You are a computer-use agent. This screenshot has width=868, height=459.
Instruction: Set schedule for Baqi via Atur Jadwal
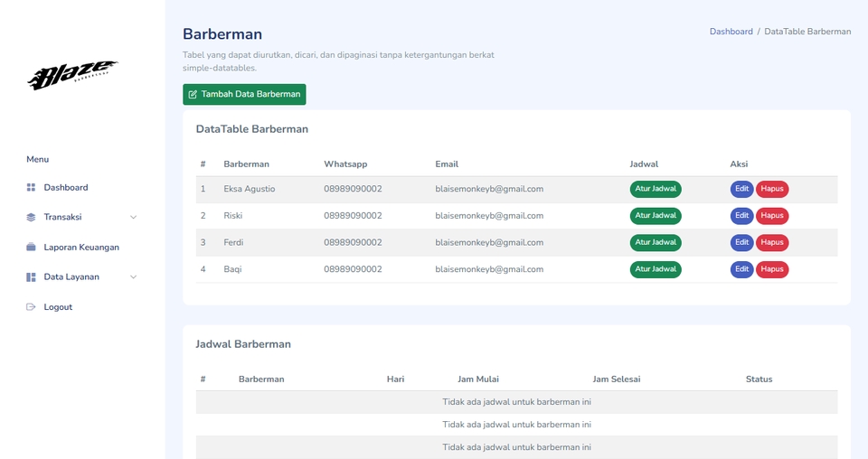point(656,269)
